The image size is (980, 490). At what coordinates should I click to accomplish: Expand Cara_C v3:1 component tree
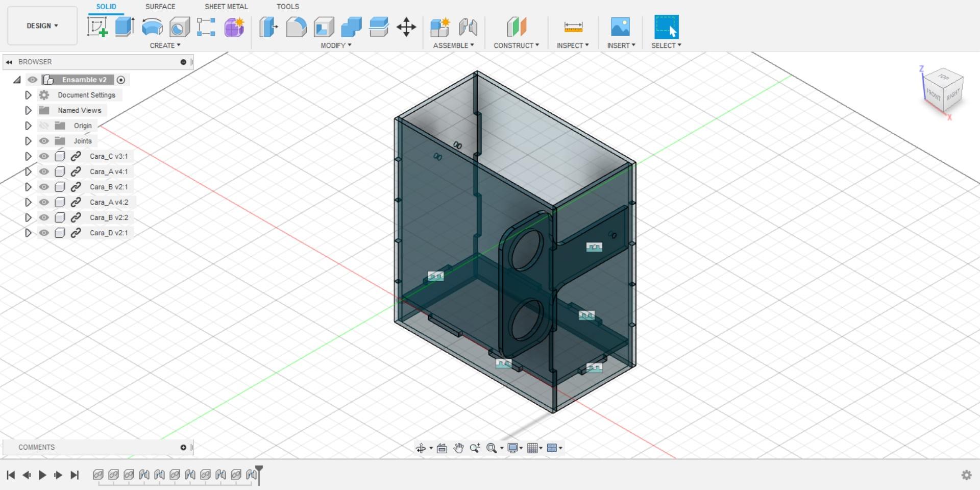pyautogui.click(x=28, y=156)
